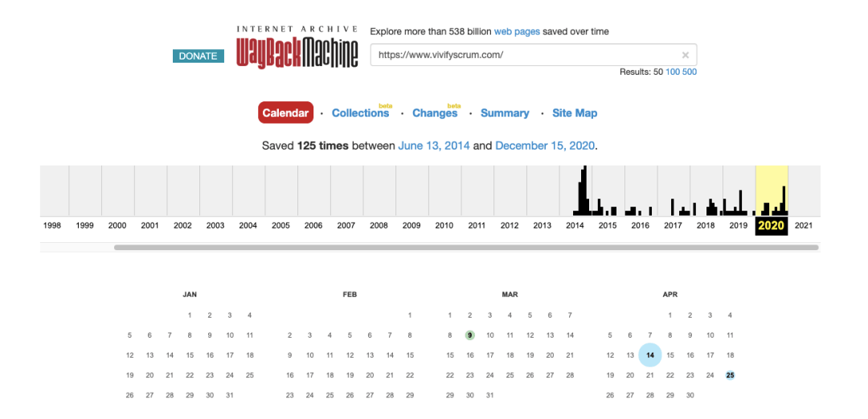Open the Summary tab

coord(505,113)
